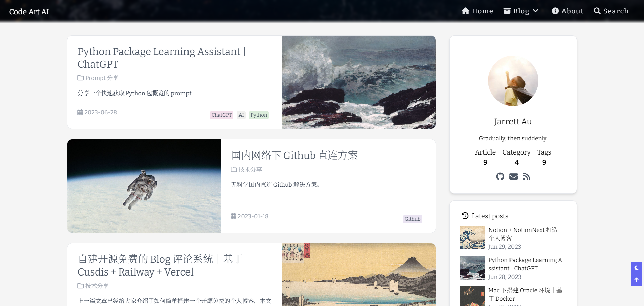This screenshot has width=644, height=306.
Task: Select the ChatGPT tag
Action: coord(222,115)
